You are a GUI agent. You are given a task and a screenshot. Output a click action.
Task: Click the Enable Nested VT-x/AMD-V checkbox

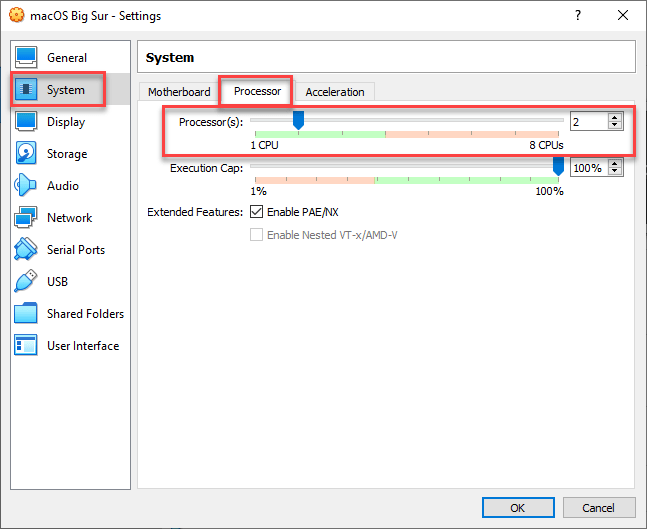257,235
